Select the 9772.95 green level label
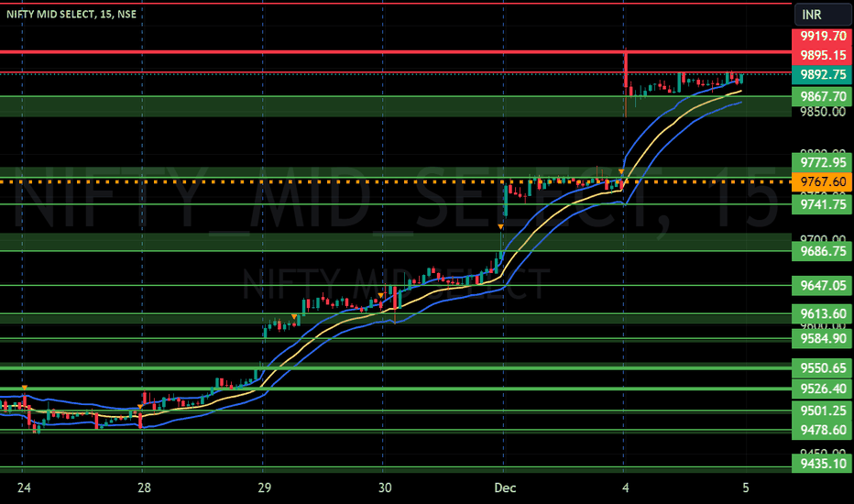Viewport: 854px width, 504px height. (x=823, y=162)
